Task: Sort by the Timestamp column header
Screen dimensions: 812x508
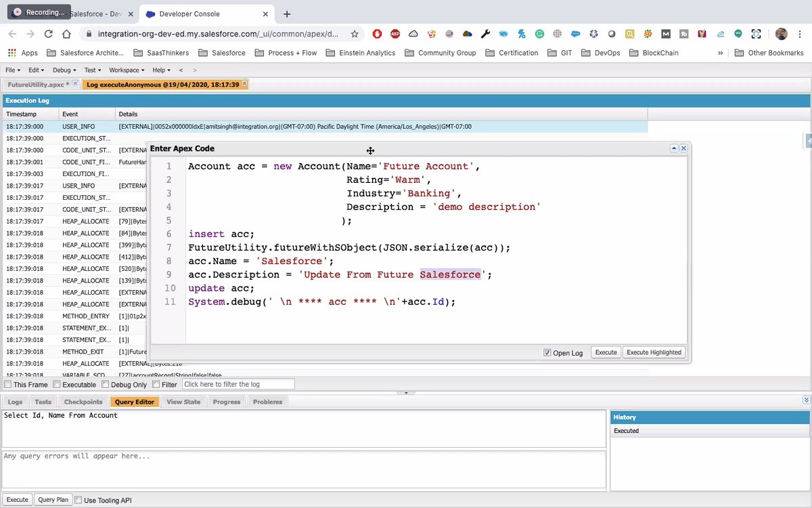Action: pyautogui.click(x=30, y=114)
